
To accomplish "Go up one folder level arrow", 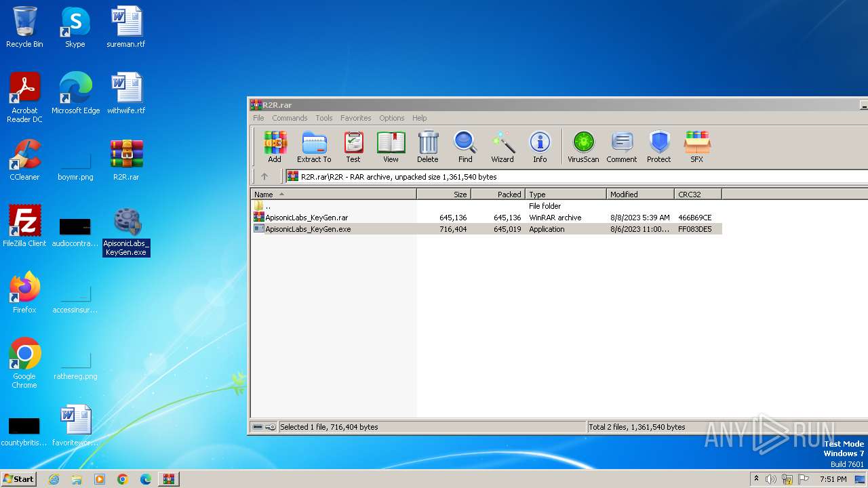I will [x=264, y=176].
